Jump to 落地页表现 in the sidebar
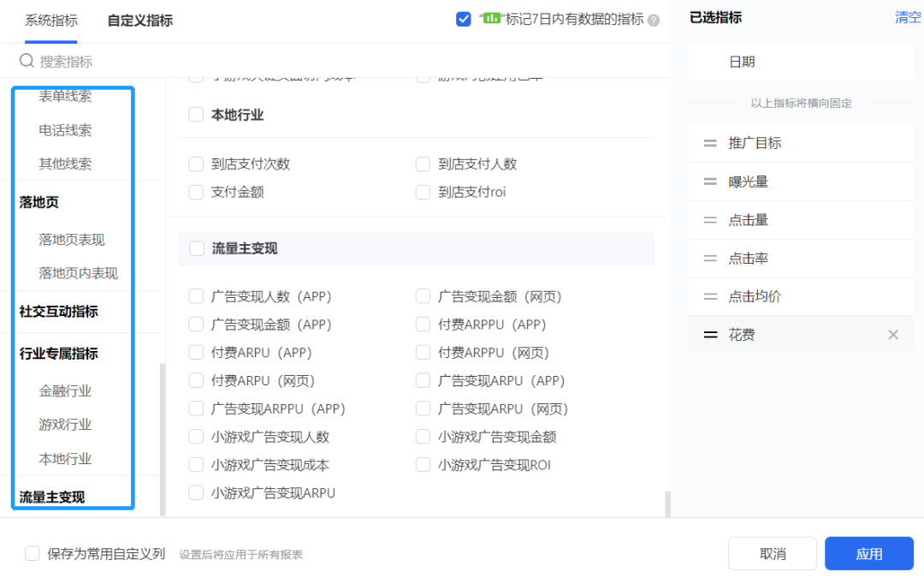The width and height of the screenshot is (924, 578). (x=72, y=240)
